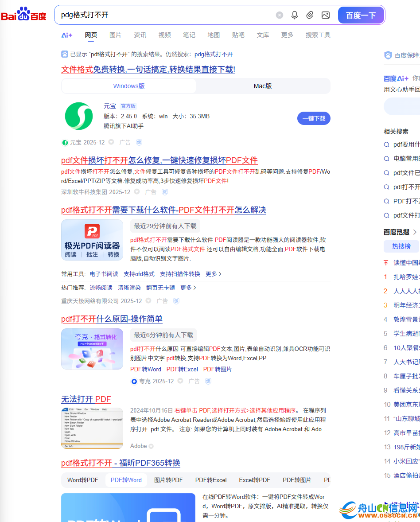This screenshot has height=522, width=420.
Task: Click the Baidu guarantee shield icon
Action: [388, 55]
